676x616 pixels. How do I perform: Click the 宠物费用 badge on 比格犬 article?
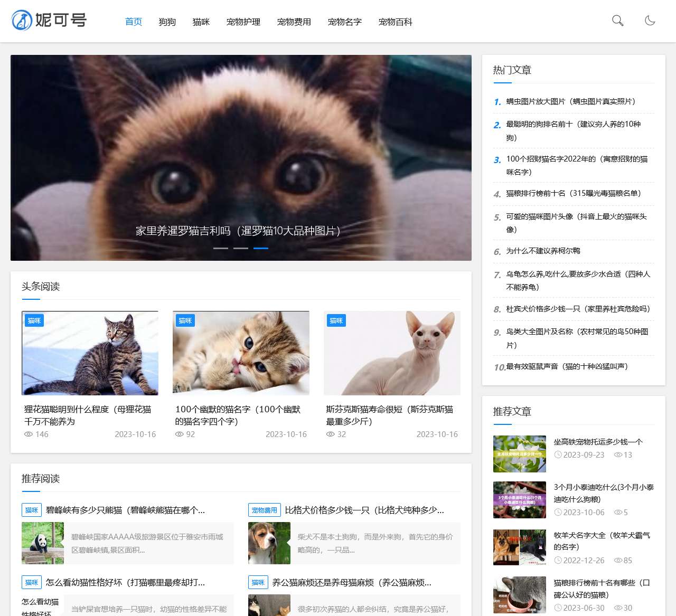pyautogui.click(x=264, y=510)
